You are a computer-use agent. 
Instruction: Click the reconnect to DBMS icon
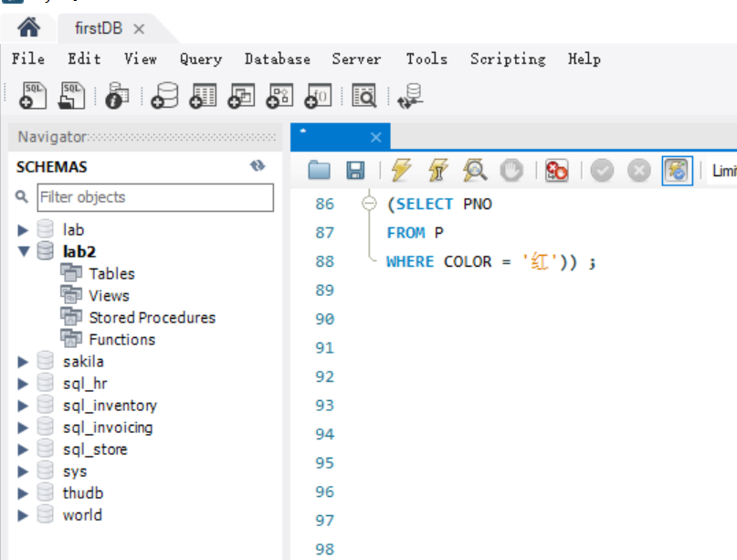pos(410,96)
